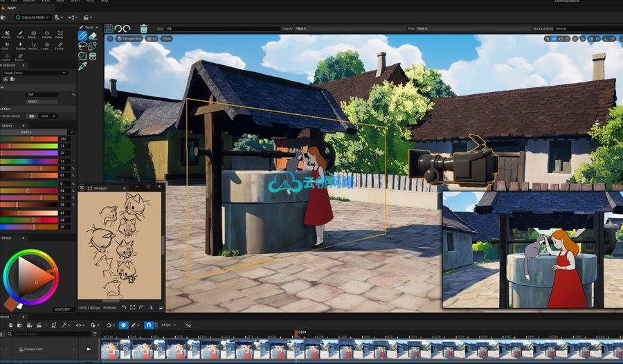The height and width of the screenshot is (364, 623).
Task: Open the Perspective view dropdown
Action: pyautogui.click(x=129, y=39)
